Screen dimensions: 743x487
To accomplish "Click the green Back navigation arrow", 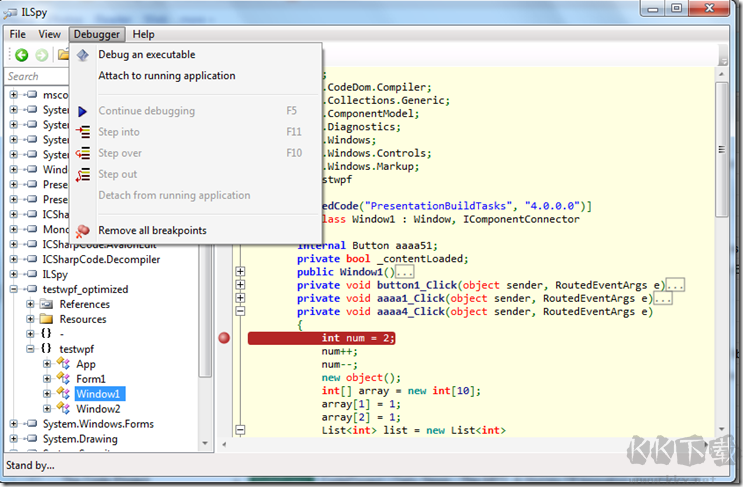I will tap(21, 55).
